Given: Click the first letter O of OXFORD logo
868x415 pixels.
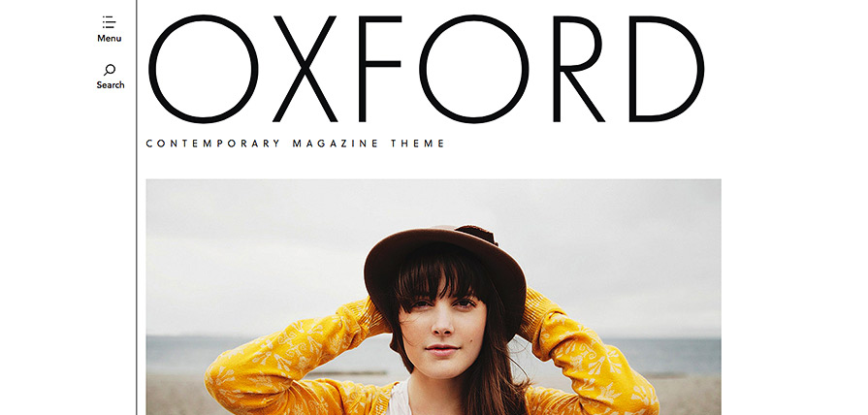Looking at the screenshot, I should 203,69.
